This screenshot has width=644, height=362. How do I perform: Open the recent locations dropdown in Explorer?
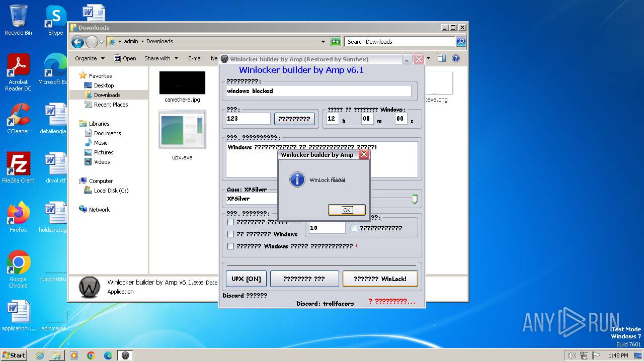click(102, 42)
